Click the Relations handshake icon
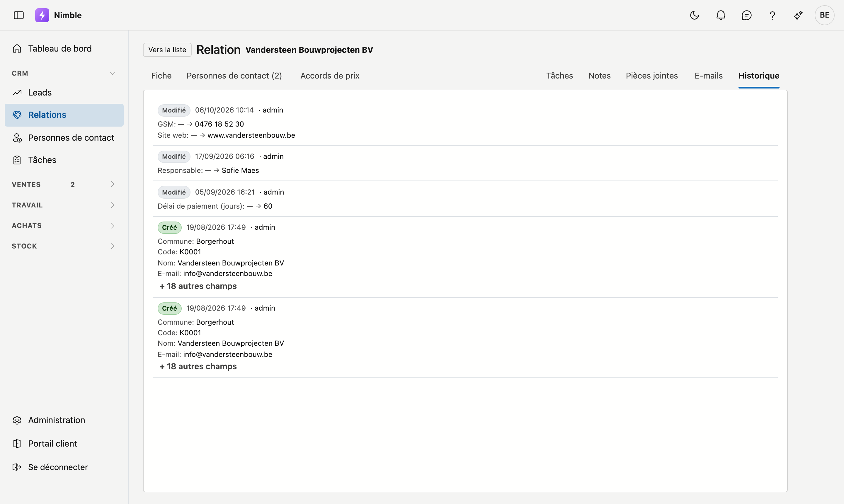This screenshot has width=844, height=504. (x=17, y=115)
